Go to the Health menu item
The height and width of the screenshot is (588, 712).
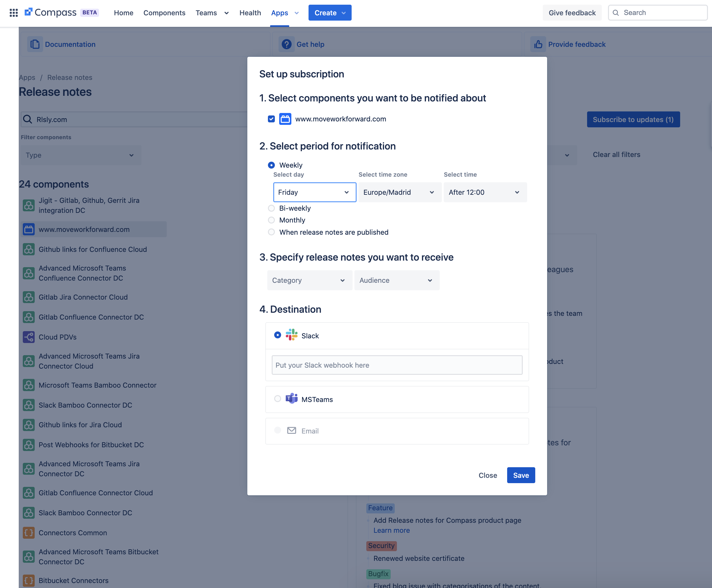250,13
